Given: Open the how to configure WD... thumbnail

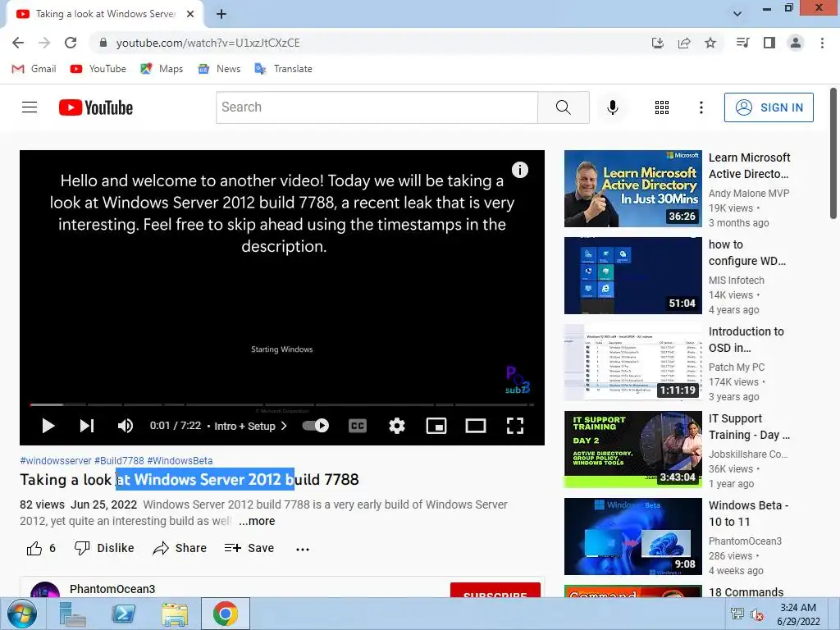Looking at the screenshot, I should [632, 276].
